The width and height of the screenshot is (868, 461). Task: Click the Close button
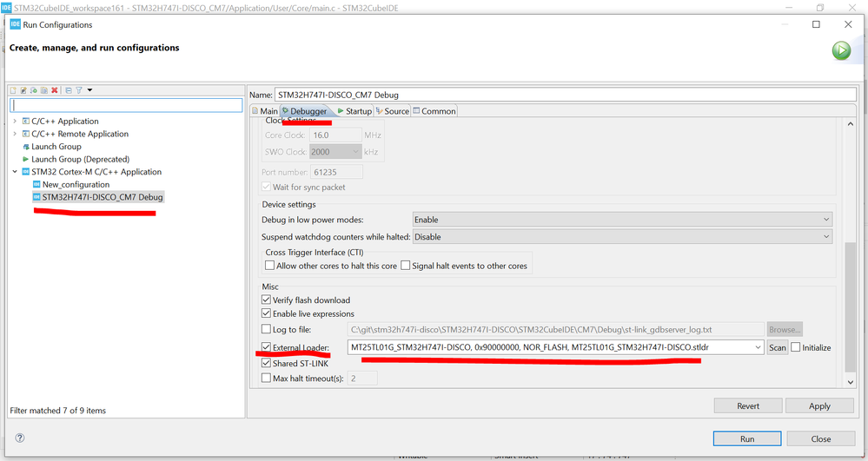click(x=820, y=438)
